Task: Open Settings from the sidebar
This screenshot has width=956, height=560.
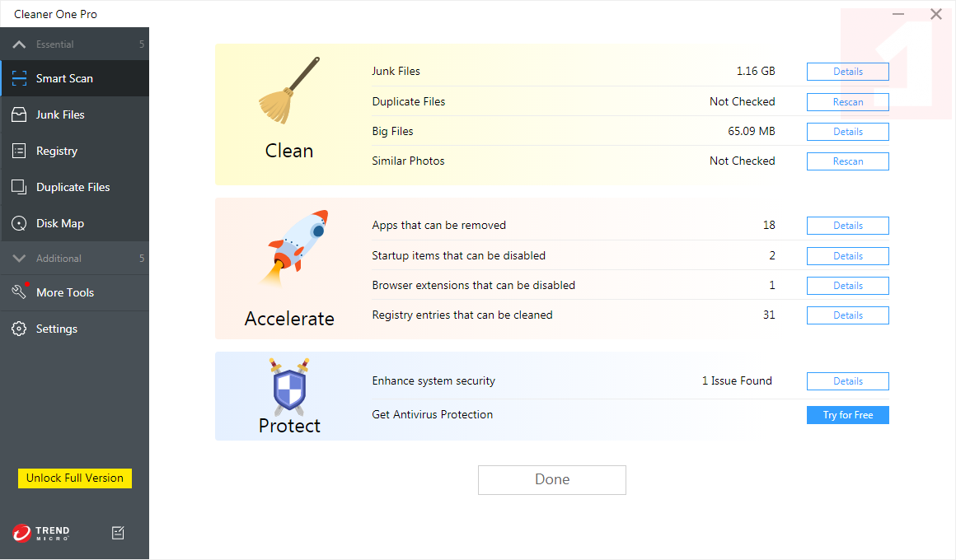Action: point(74,329)
